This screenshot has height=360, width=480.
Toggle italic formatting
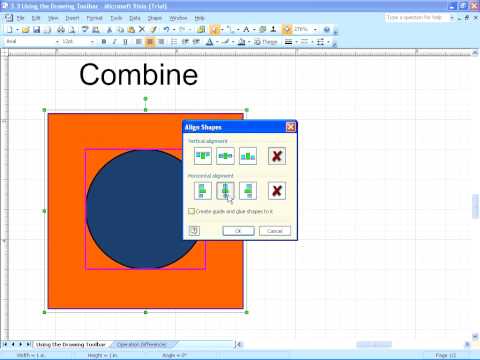pyautogui.click(x=114, y=42)
